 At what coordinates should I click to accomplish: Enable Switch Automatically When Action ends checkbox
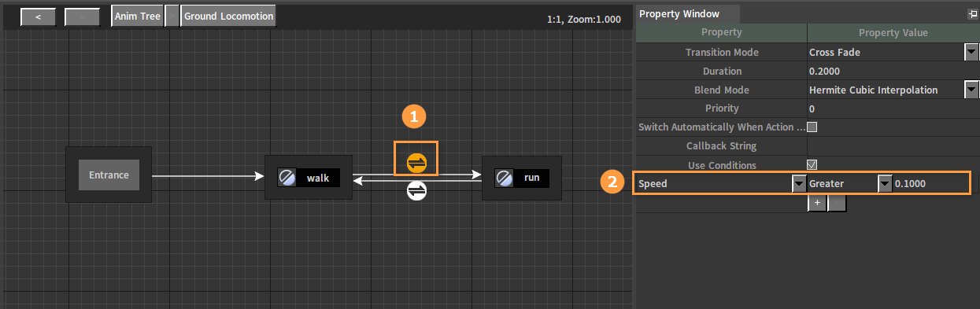pyautogui.click(x=812, y=127)
